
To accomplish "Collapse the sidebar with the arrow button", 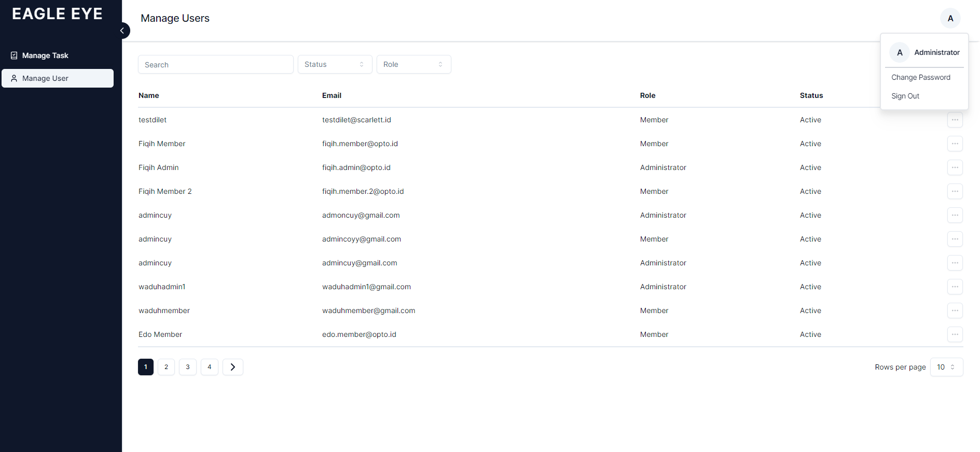I will tap(122, 31).
